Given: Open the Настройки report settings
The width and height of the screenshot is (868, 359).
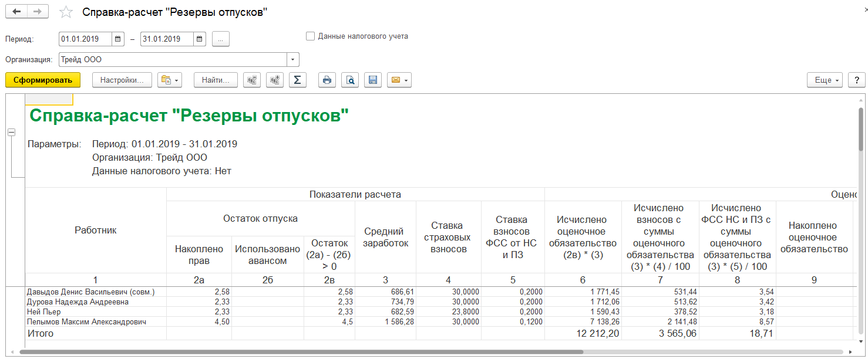Looking at the screenshot, I should 122,80.
